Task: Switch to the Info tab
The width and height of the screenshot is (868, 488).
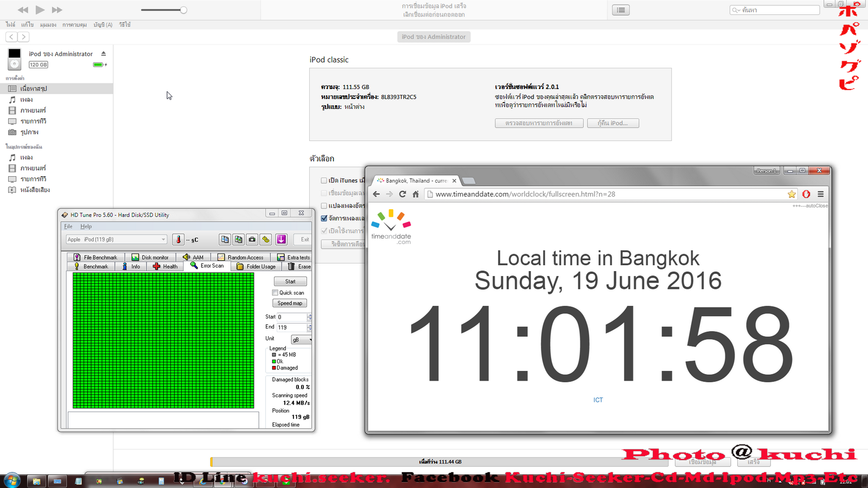Action: click(131, 267)
